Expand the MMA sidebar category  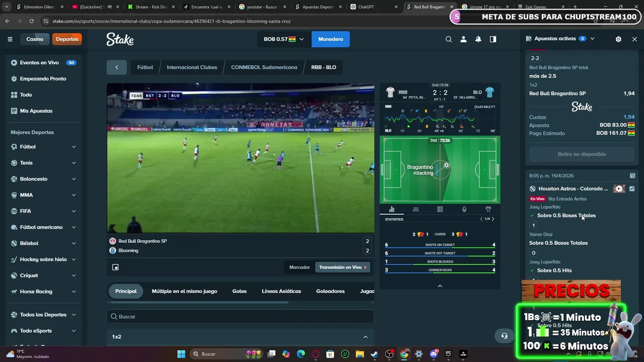73,195
